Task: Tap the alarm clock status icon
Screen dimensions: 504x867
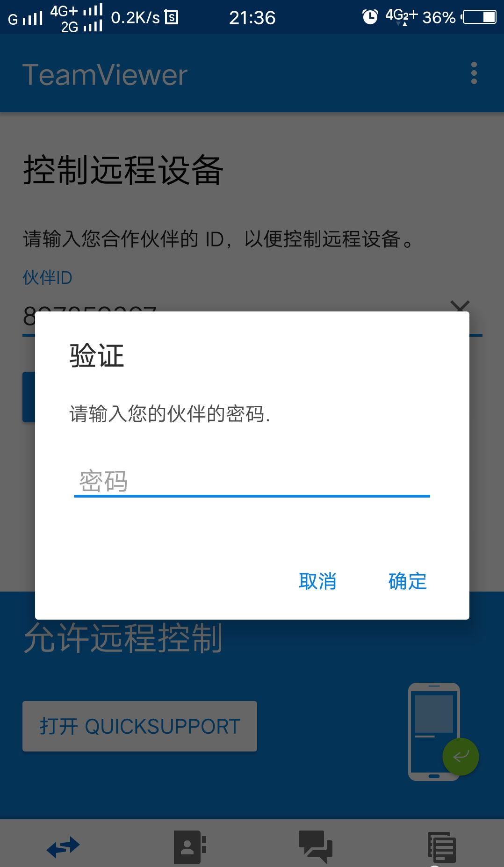Action: click(370, 17)
